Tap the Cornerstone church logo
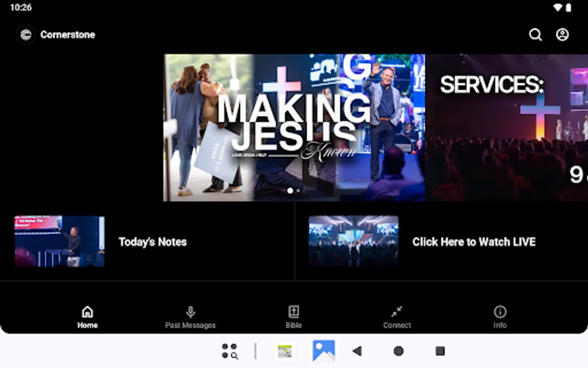The height and width of the screenshot is (368, 588). [x=25, y=34]
